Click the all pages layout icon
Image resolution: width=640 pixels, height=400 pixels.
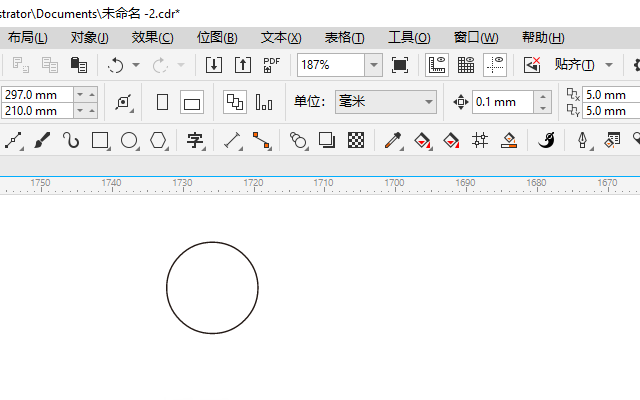[235, 102]
